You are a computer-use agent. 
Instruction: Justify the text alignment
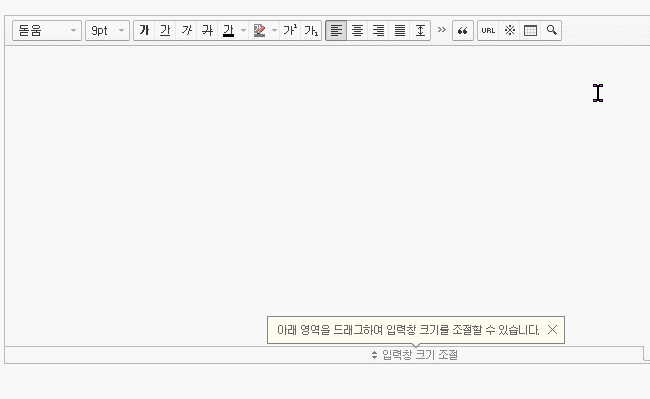point(400,31)
